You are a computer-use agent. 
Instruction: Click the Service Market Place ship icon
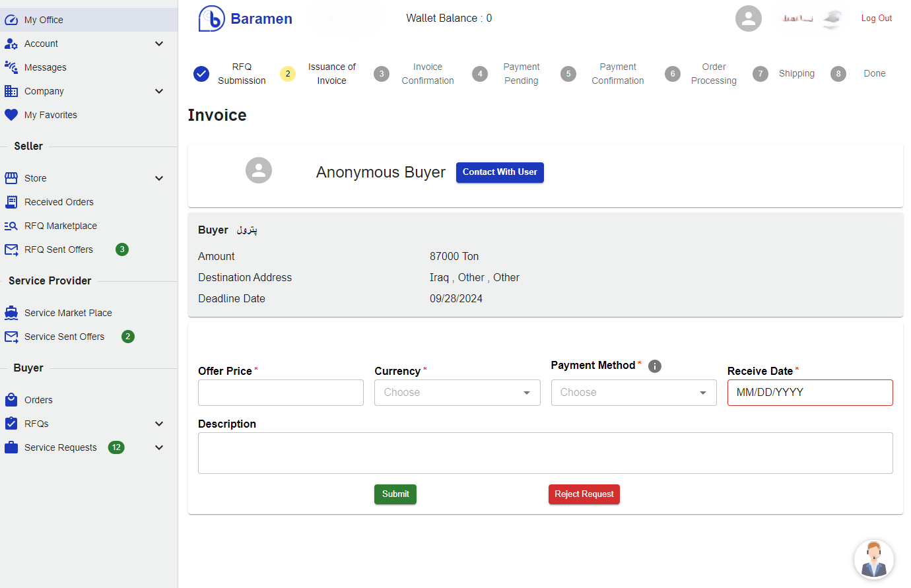tap(11, 313)
